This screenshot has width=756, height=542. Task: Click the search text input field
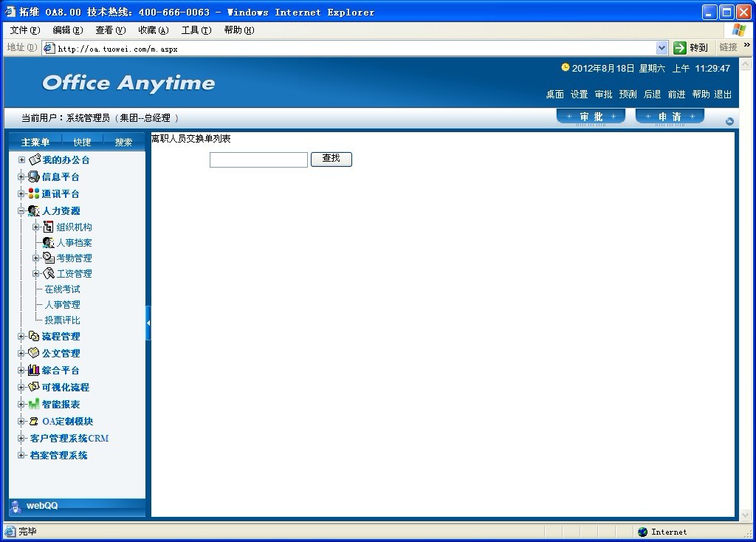point(258,159)
